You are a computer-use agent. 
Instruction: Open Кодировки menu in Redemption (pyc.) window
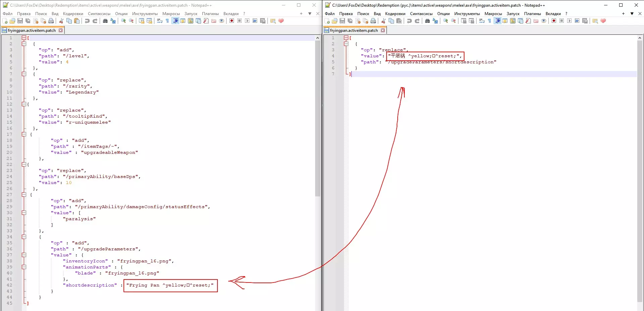click(x=395, y=14)
